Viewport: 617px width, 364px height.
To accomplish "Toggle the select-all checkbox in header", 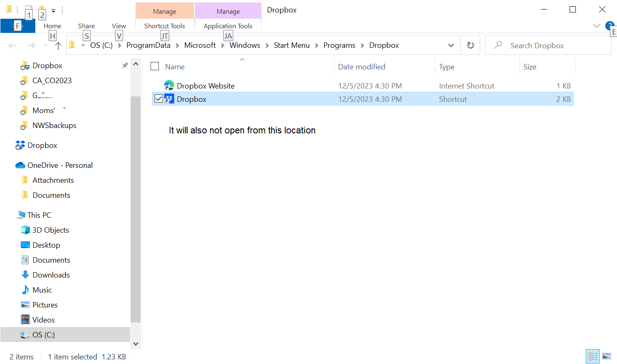I will tap(155, 66).
